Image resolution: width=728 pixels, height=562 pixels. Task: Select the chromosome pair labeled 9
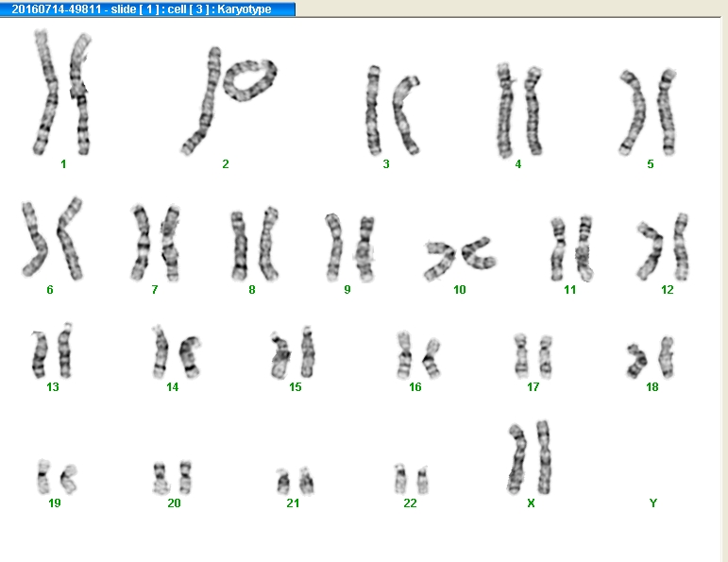coord(349,247)
